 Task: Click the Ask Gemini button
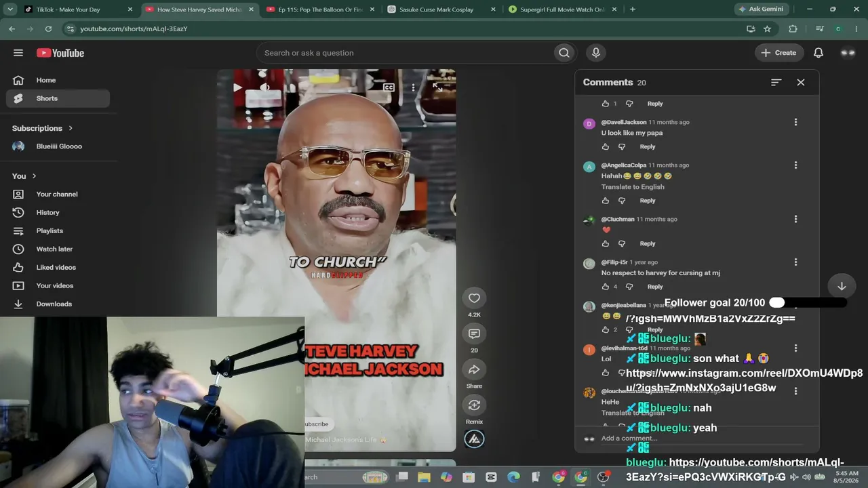761,9
